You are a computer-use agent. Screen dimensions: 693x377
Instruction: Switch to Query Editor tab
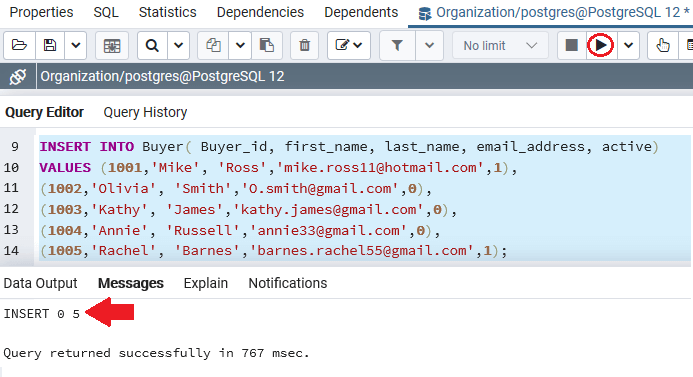(44, 112)
